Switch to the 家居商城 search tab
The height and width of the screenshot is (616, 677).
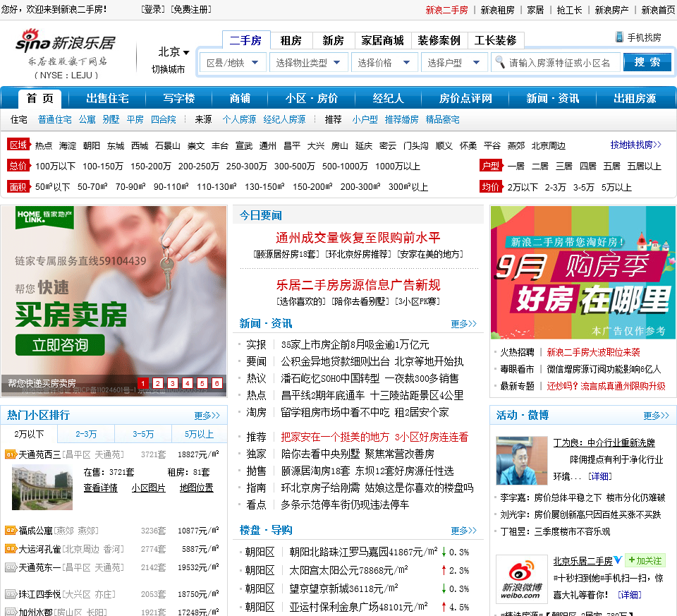click(x=382, y=41)
